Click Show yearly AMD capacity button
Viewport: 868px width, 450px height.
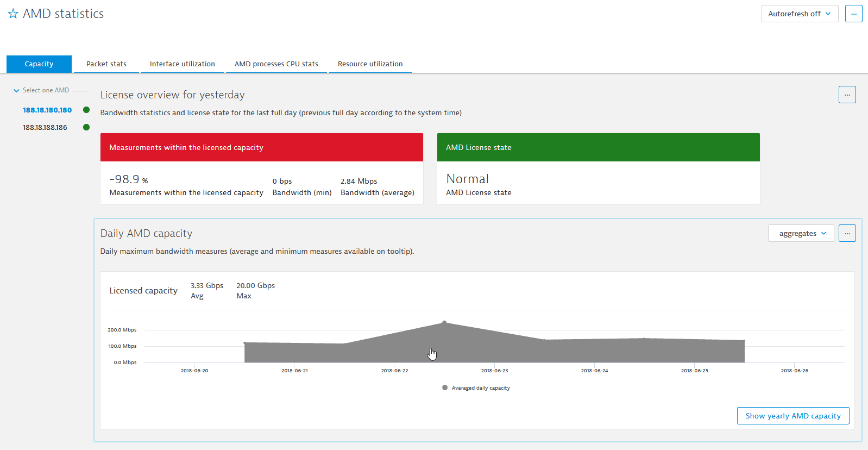793,416
